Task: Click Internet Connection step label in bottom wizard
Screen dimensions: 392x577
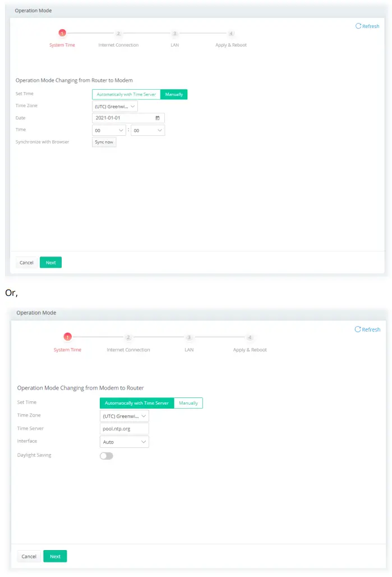Action: point(128,350)
